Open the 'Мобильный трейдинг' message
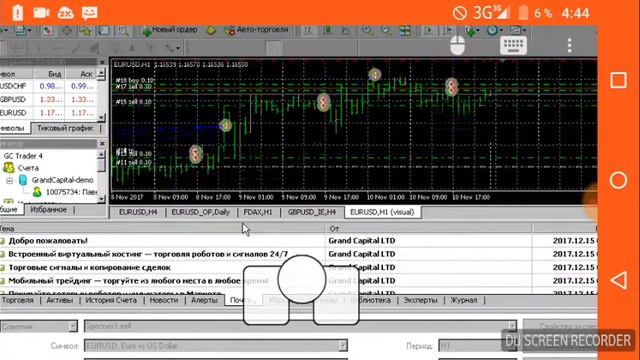640x360 pixels. pos(138,281)
